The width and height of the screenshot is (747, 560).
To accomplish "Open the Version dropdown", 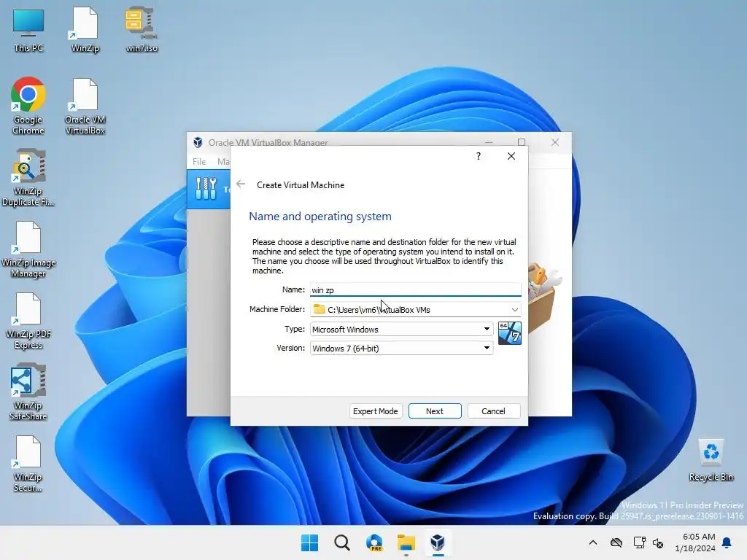I will [x=401, y=348].
